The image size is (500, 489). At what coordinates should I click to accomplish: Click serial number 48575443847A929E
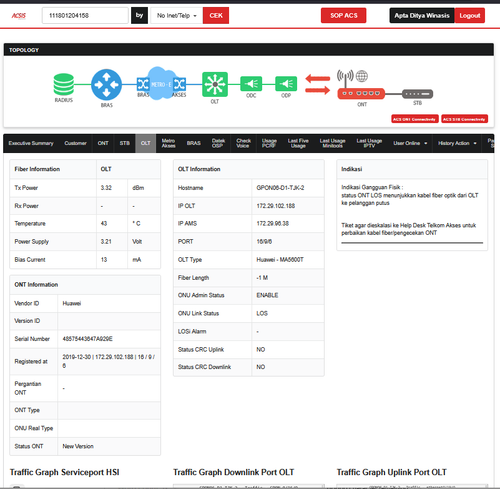coord(87,339)
